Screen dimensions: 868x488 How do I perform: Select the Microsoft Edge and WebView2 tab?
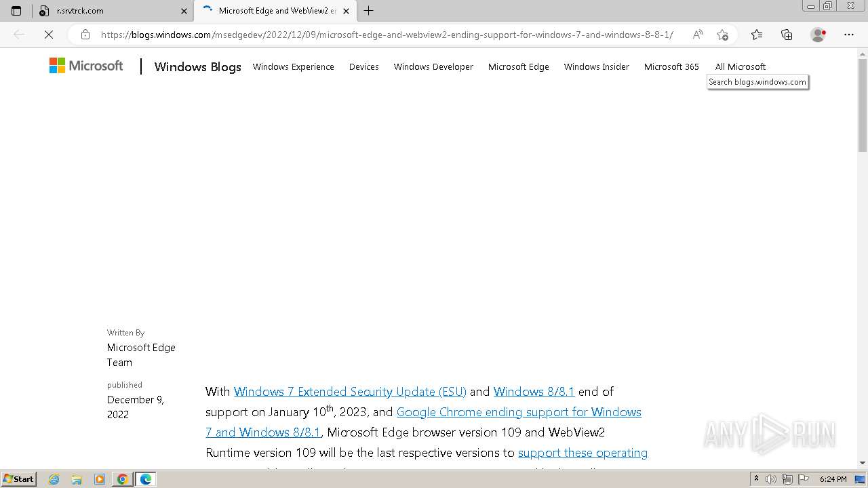tap(275, 11)
